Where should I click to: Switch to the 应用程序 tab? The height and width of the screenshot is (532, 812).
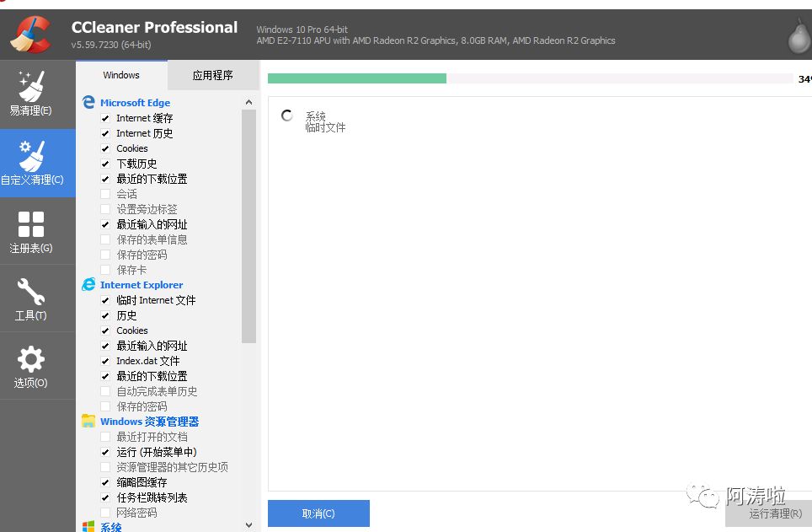213,75
